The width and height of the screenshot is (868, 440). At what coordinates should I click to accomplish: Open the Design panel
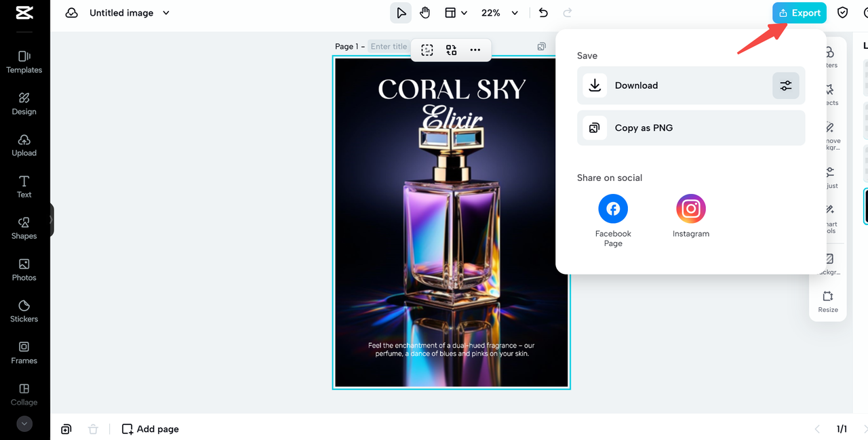pos(24,103)
